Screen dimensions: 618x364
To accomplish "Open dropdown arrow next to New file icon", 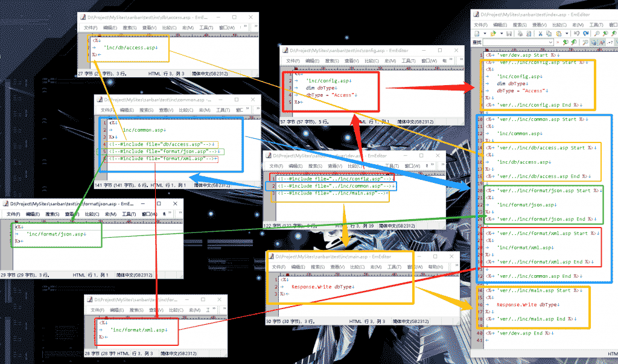I will 485,34.
